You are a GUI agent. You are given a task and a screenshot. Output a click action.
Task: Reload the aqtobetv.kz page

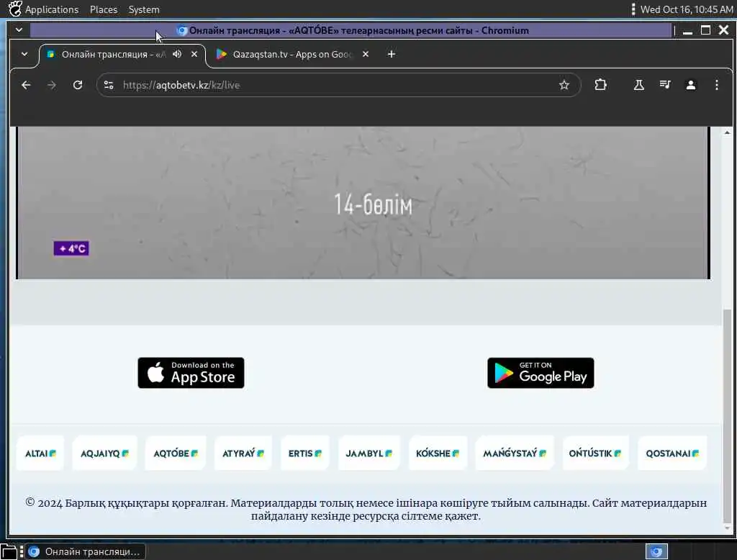click(x=78, y=85)
